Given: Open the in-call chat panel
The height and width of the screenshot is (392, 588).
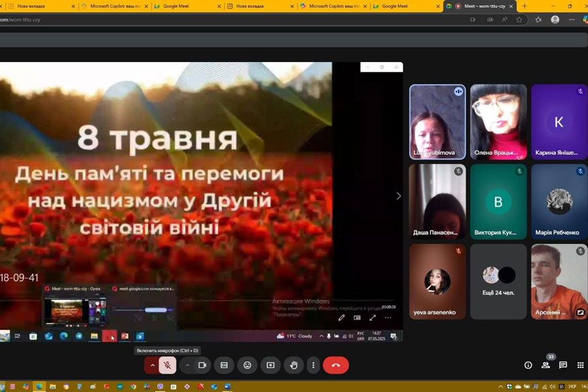Looking at the screenshot, I should click(563, 365).
